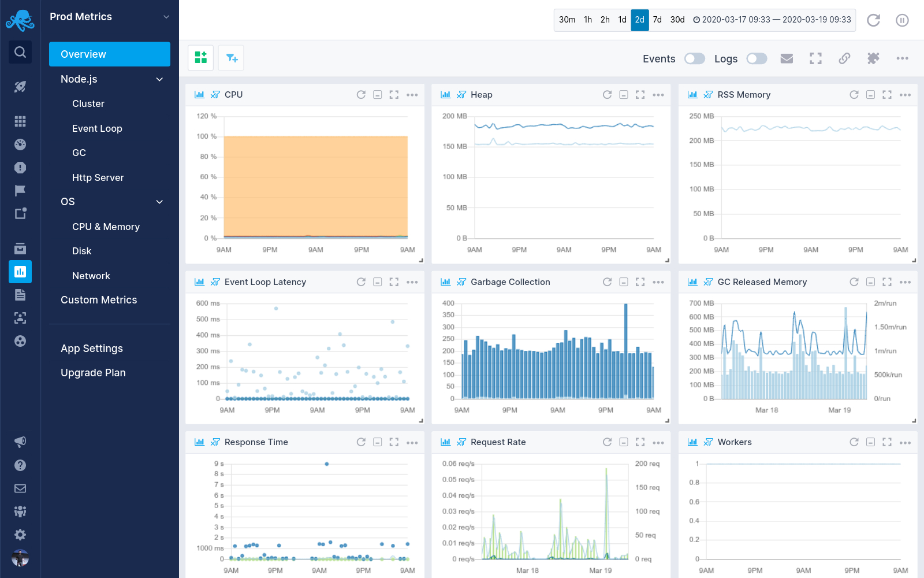This screenshot has height=578, width=924.
Task: Open the search icon in left sidebar
Action: tap(20, 53)
